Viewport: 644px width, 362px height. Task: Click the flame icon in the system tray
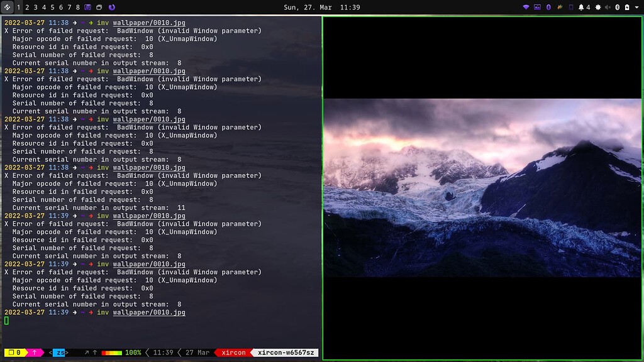[560, 6]
